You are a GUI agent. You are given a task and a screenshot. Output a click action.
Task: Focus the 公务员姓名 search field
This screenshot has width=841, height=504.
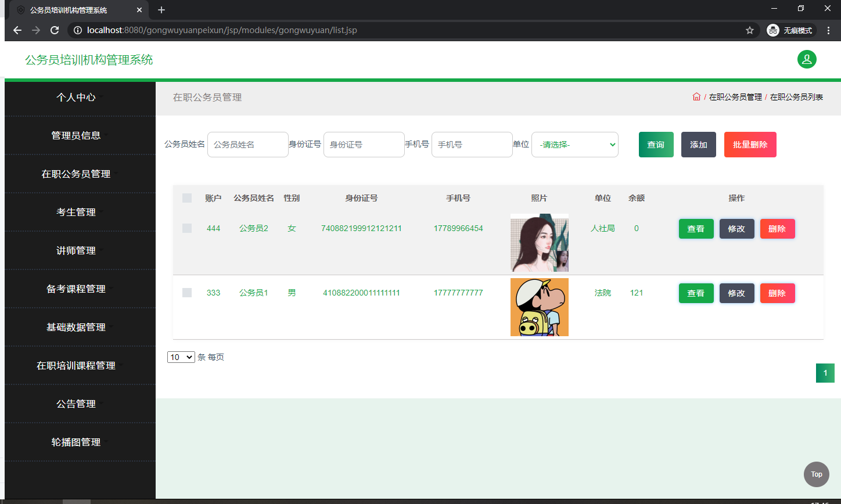click(x=248, y=145)
